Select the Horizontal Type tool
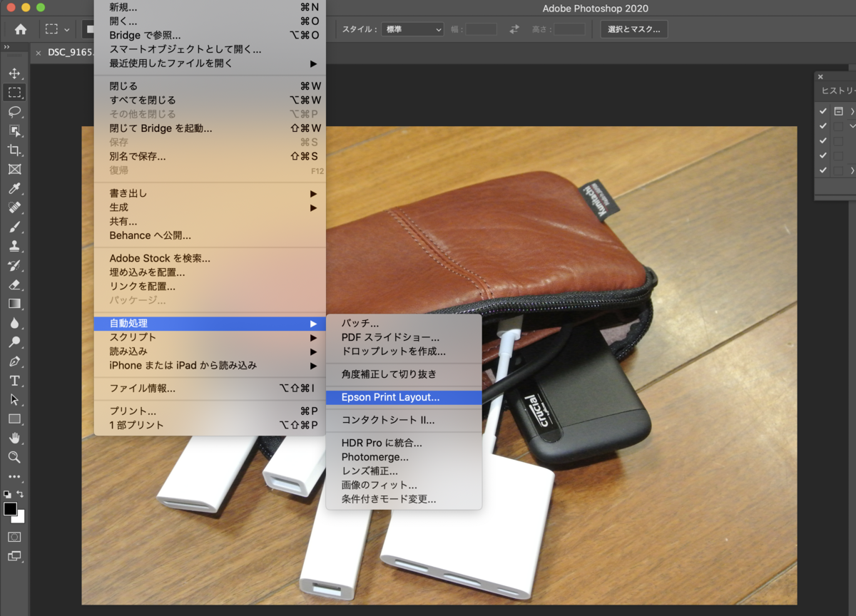 (x=14, y=381)
